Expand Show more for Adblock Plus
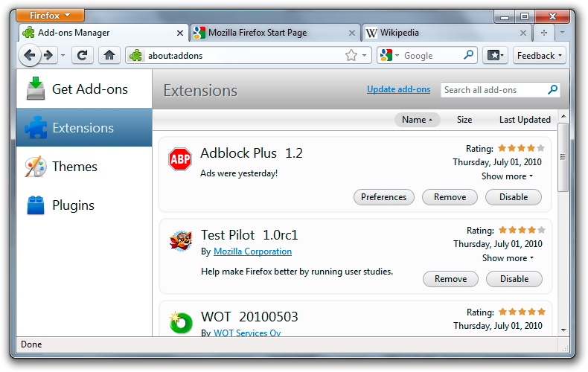 point(507,176)
